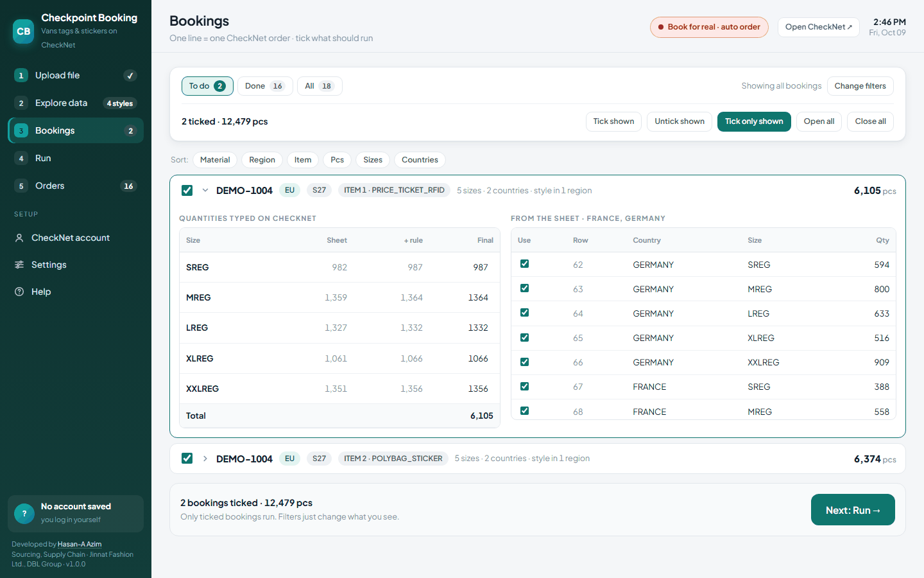The height and width of the screenshot is (578, 924).
Task: Sort bookings by Countries
Action: [420, 160]
